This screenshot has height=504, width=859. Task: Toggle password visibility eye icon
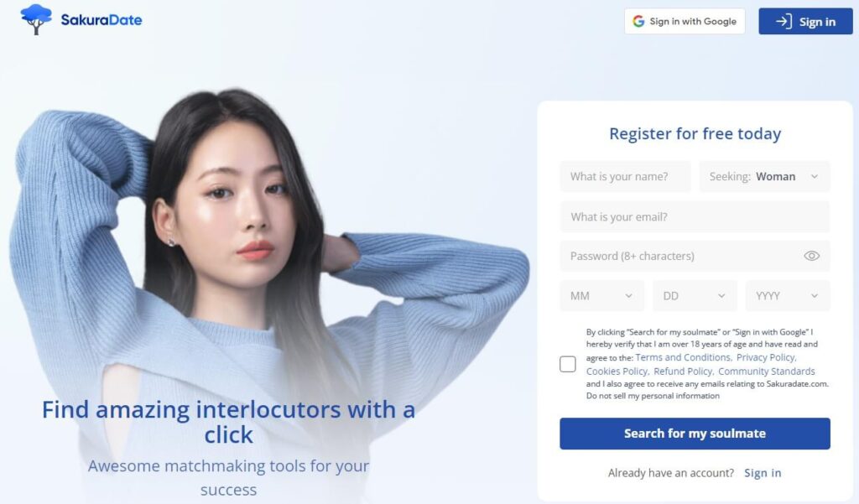[811, 256]
